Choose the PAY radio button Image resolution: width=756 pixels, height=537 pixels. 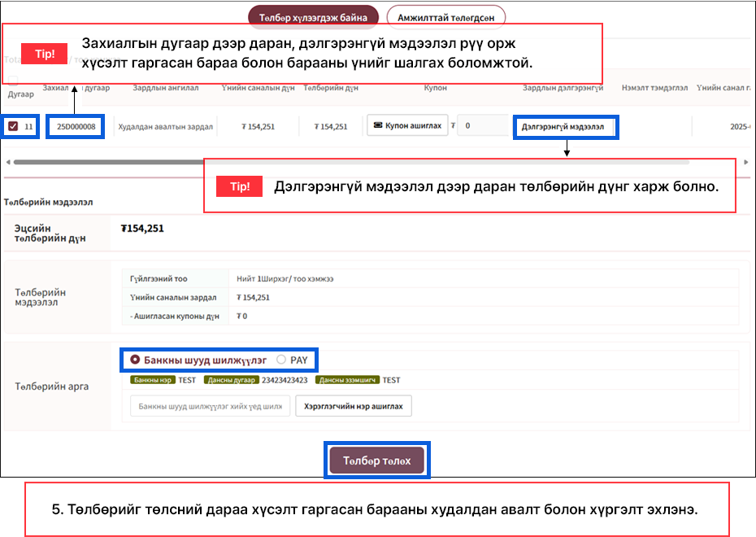pos(281,359)
